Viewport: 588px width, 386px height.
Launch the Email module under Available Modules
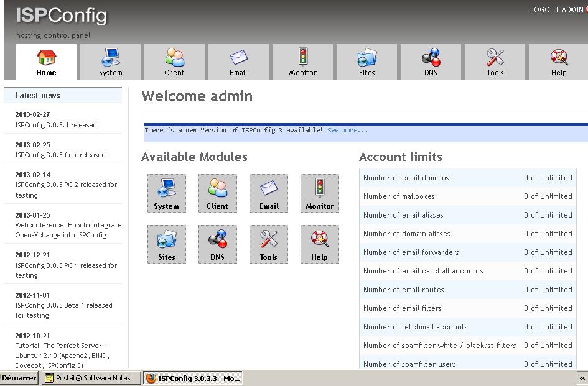[x=269, y=193]
